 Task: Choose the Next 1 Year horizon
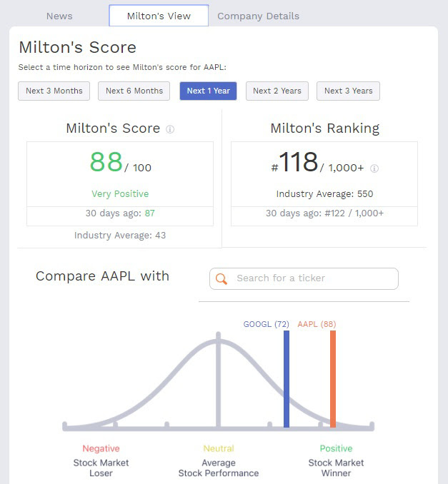208,91
